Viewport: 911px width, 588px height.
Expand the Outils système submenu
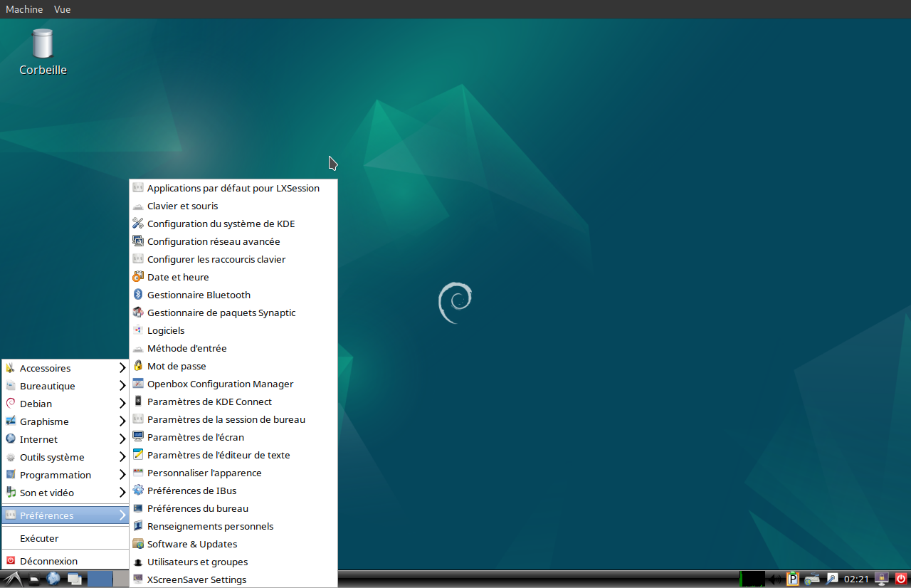[x=65, y=457]
